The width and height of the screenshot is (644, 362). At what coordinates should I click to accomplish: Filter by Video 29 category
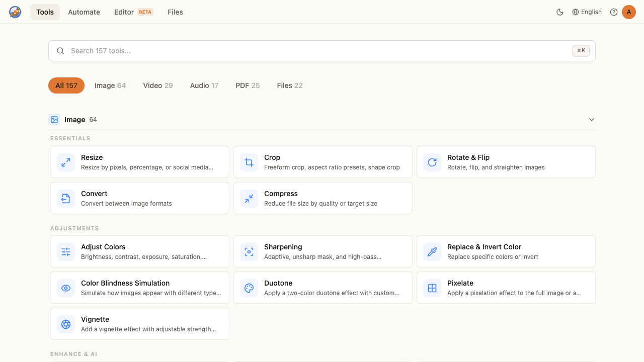(x=158, y=85)
